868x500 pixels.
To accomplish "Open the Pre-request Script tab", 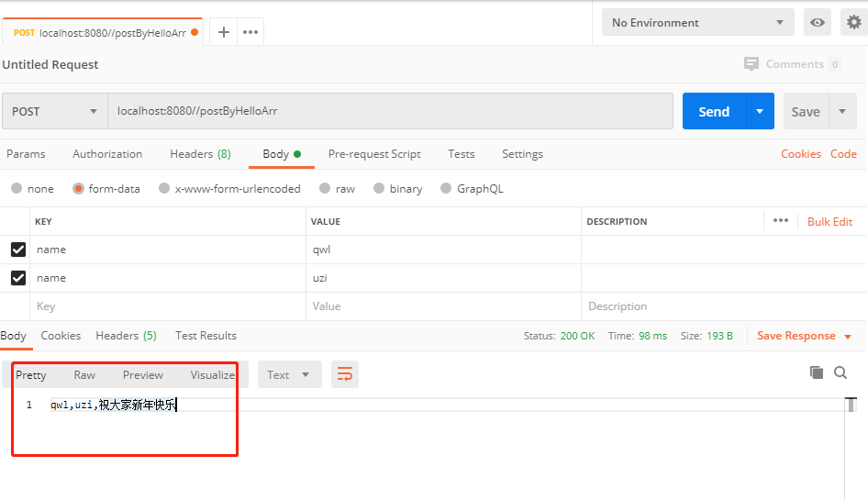I will coord(374,154).
